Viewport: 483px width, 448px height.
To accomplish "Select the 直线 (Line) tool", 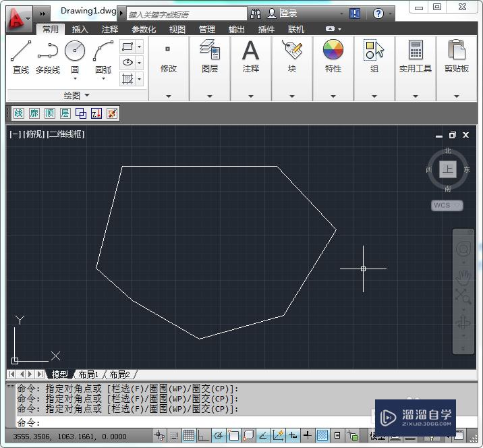I will (x=21, y=57).
